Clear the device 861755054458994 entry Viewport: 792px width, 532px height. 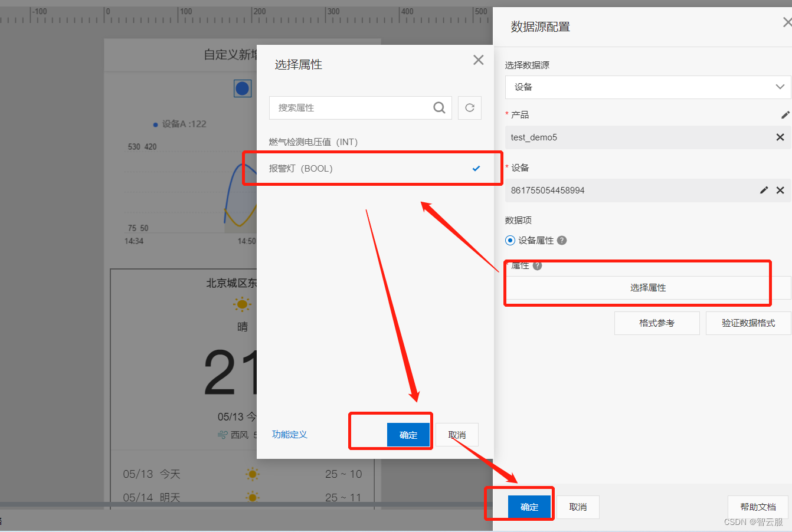click(x=780, y=191)
